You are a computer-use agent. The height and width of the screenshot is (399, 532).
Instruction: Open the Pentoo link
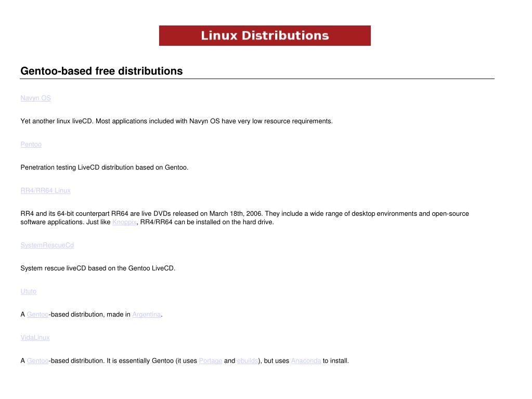(31, 144)
